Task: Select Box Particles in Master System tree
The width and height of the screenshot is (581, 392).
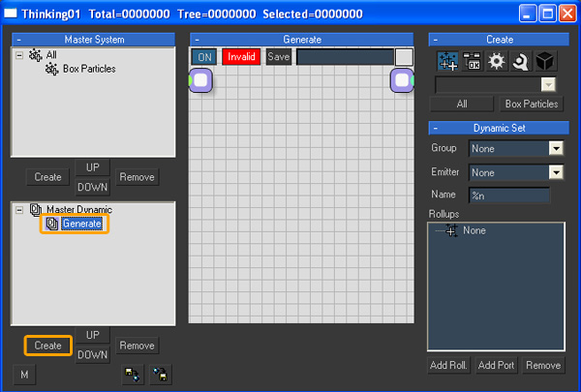Action: pos(89,69)
